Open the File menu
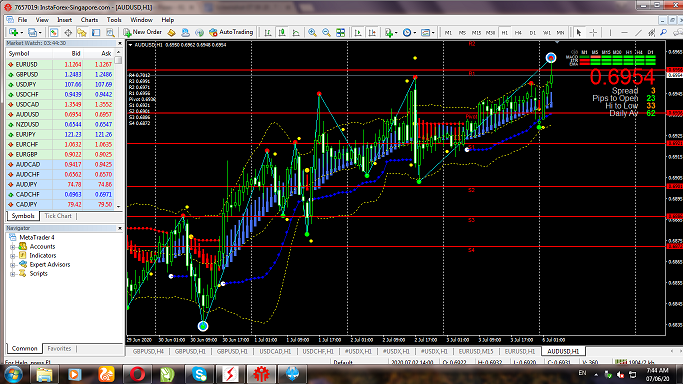 click(x=22, y=20)
